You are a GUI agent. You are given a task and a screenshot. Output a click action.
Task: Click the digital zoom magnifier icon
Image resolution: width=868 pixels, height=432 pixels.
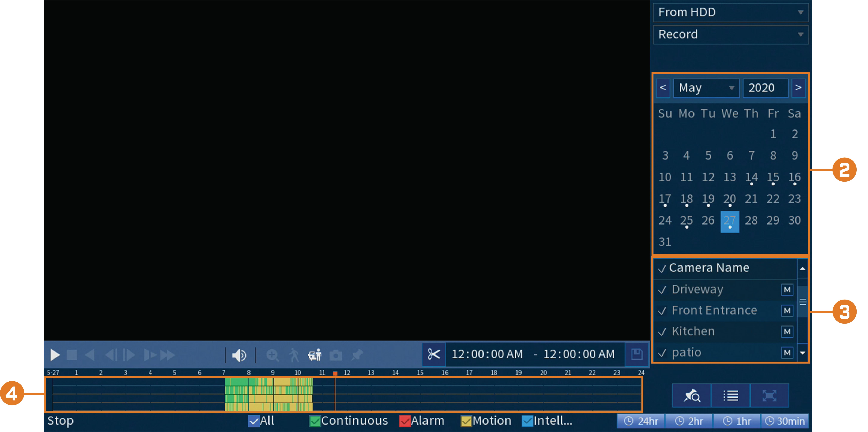pos(273,355)
